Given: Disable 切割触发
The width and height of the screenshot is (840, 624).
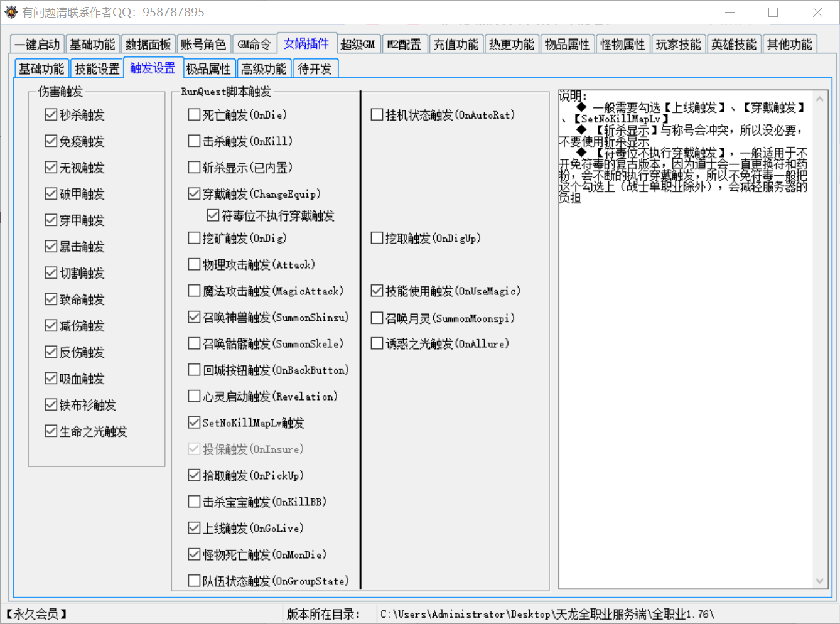Looking at the screenshot, I should (75, 273).
